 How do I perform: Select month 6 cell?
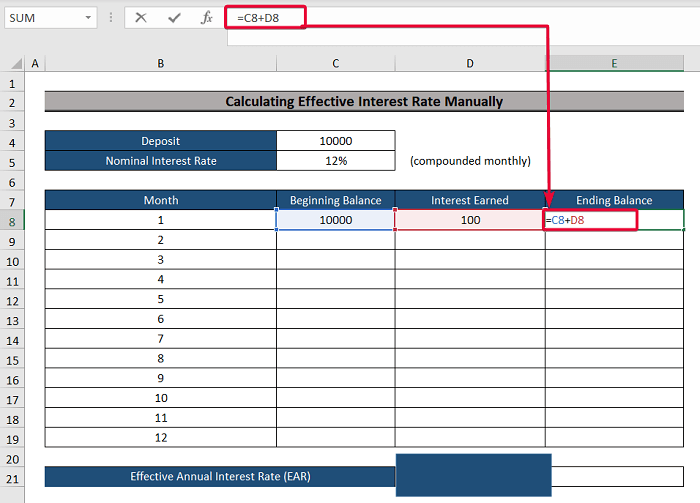tap(161, 319)
